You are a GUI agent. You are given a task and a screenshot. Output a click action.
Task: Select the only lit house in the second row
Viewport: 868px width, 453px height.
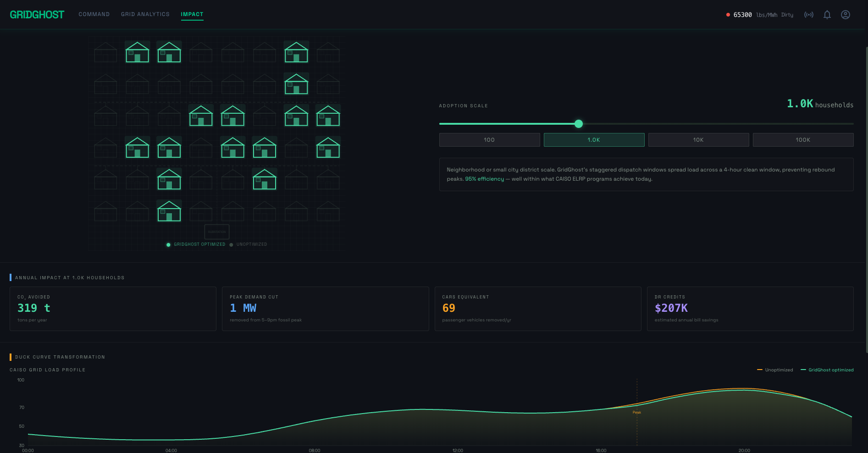click(x=296, y=84)
